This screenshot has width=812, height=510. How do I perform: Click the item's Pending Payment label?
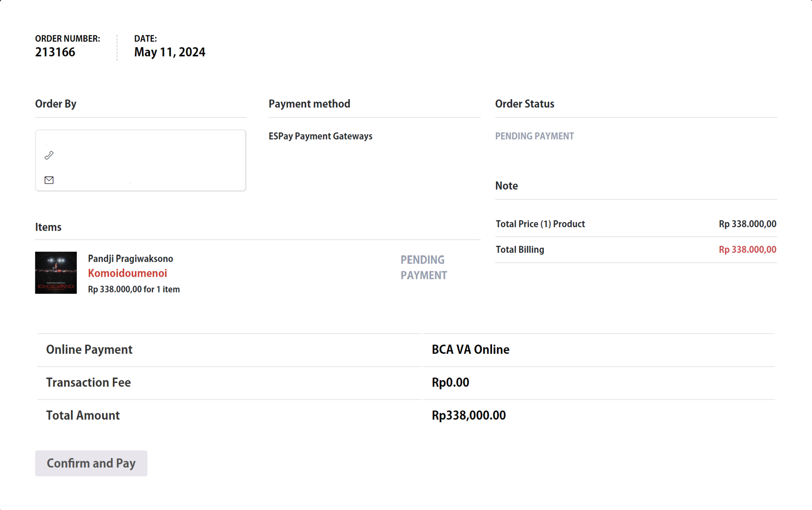click(x=423, y=267)
